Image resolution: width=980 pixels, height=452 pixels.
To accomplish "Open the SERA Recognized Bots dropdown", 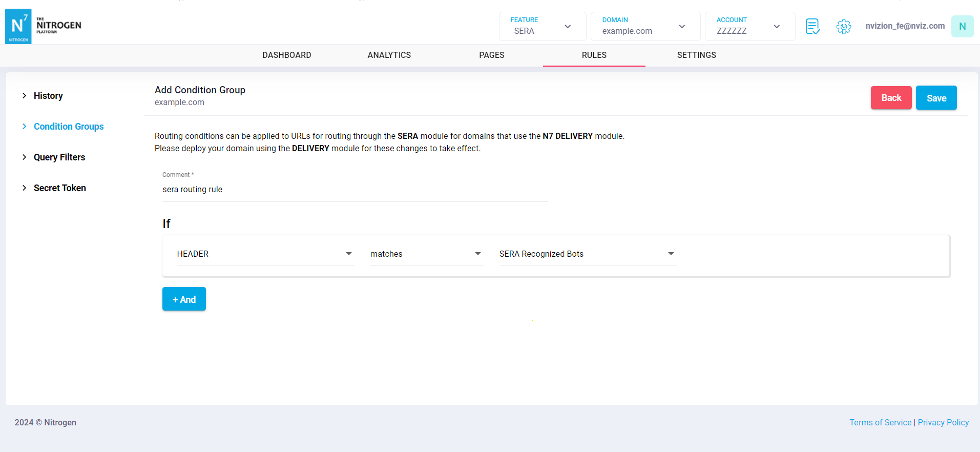I will click(587, 254).
